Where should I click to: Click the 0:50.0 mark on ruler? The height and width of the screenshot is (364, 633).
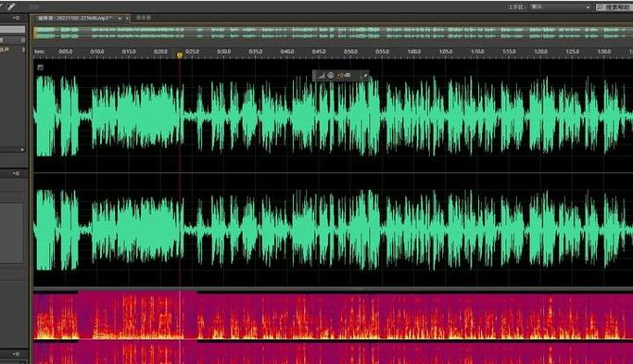[x=350, y=52]
